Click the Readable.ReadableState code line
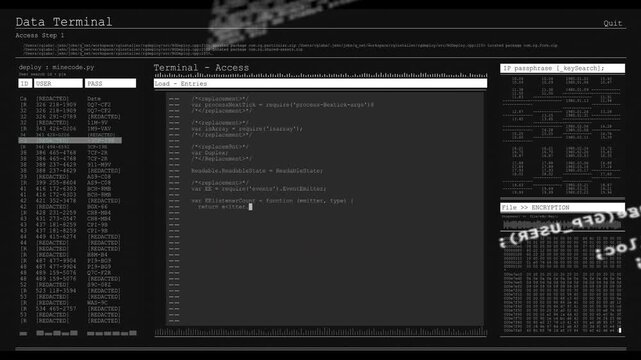 (x=257, y=171)
